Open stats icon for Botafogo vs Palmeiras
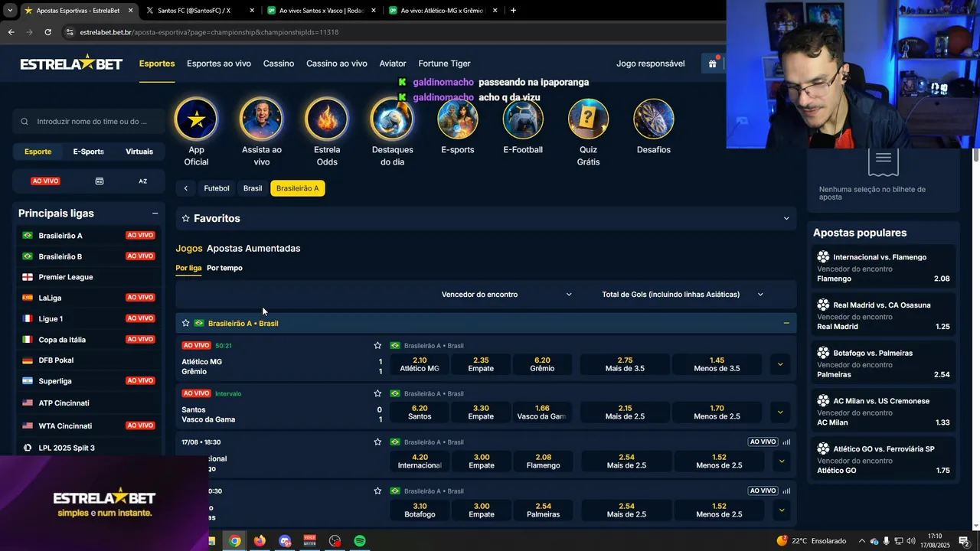 (786, 491)
